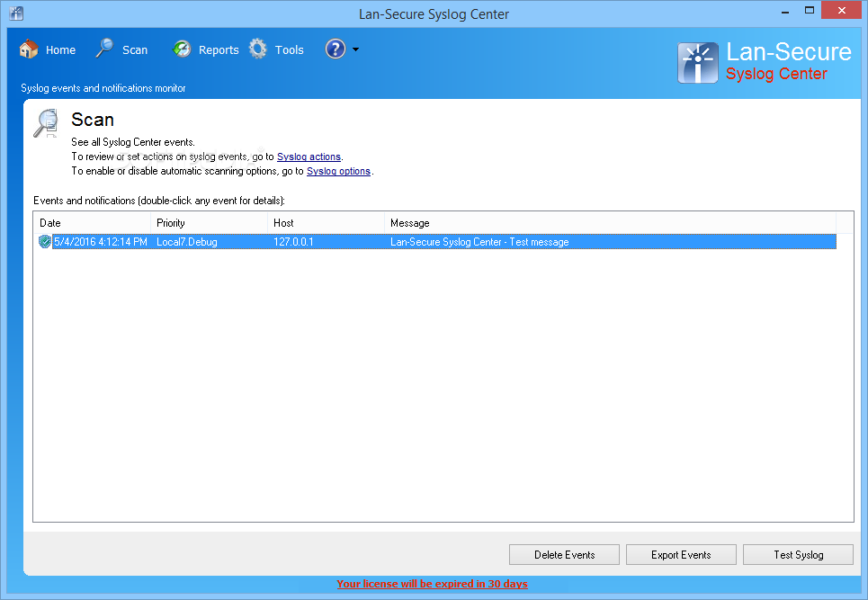Sort events by Priority column header

pos(209,222)
